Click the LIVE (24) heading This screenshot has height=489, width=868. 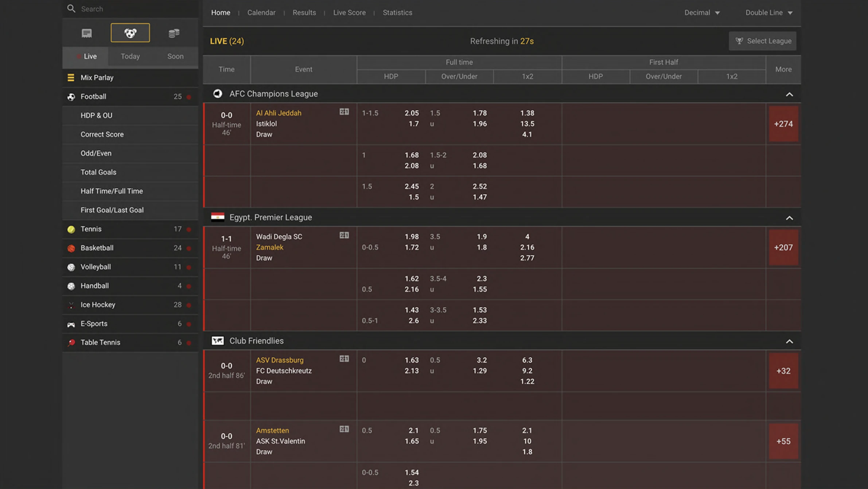pos(227,41)
